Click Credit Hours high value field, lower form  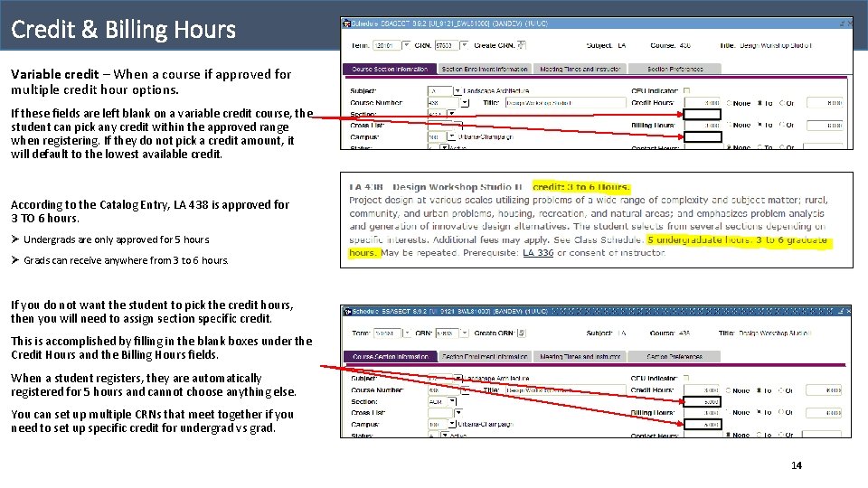pyautogui.click(x=824, y=390)
